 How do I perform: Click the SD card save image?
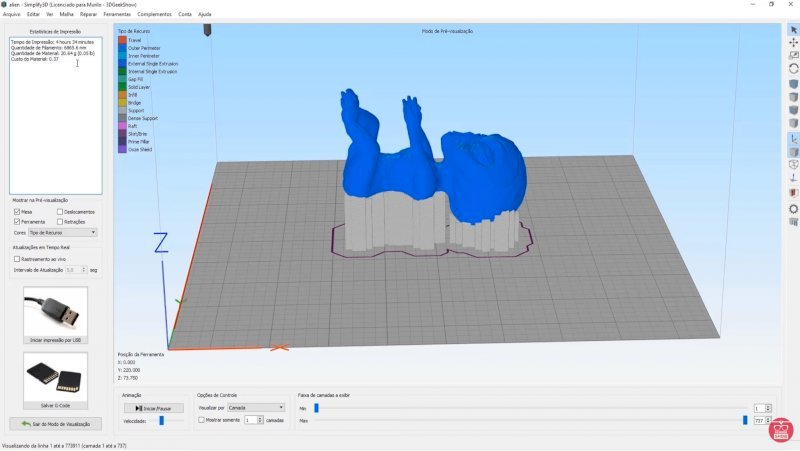coord(55,376)
